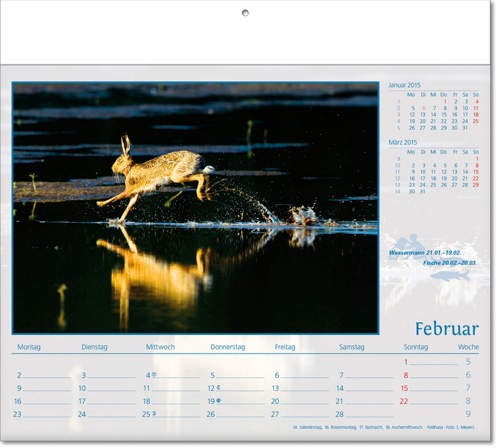Click the "Fische 20.02.–20.03." zodiac label
497x448 pixels.
(450, 263)
